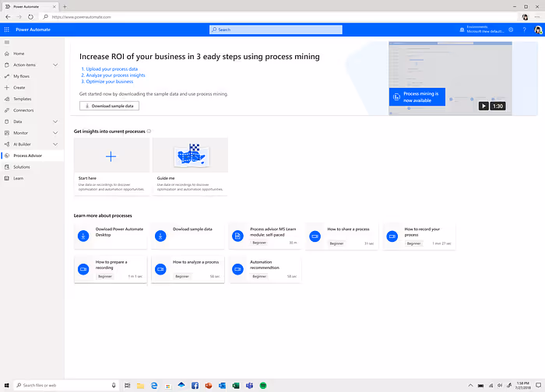This screenshot has width=545, height=392.
Task: Expand the Data section chevron
Action: pyautogui.click(x=55, y=121)
